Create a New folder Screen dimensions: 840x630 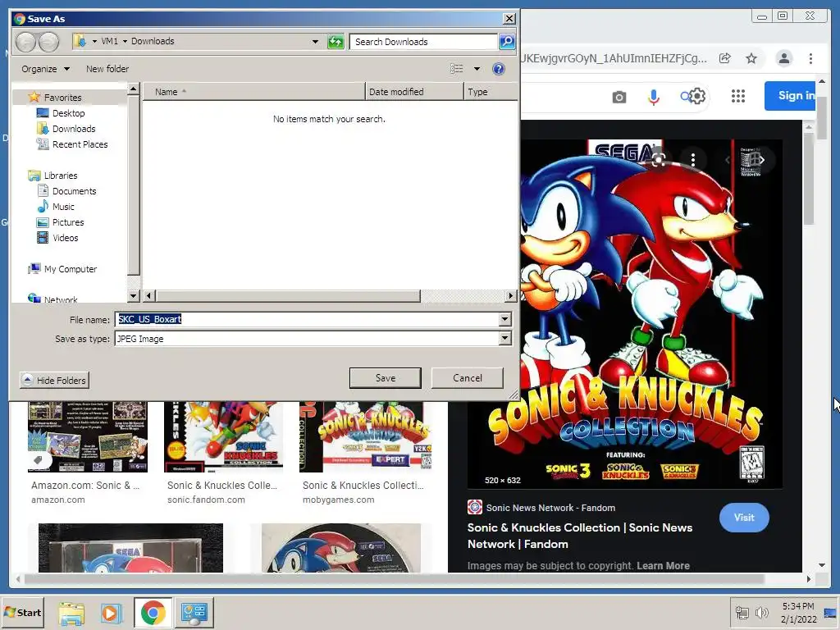[x=107, y=69]
